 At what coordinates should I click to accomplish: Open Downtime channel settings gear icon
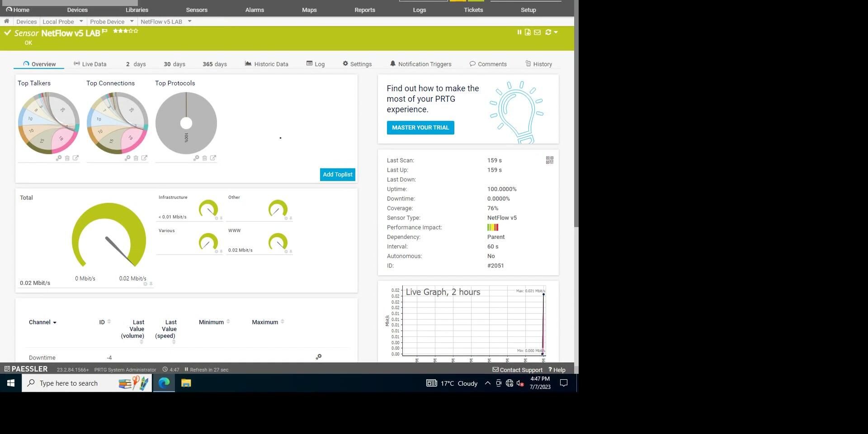[x=319, y=357]
